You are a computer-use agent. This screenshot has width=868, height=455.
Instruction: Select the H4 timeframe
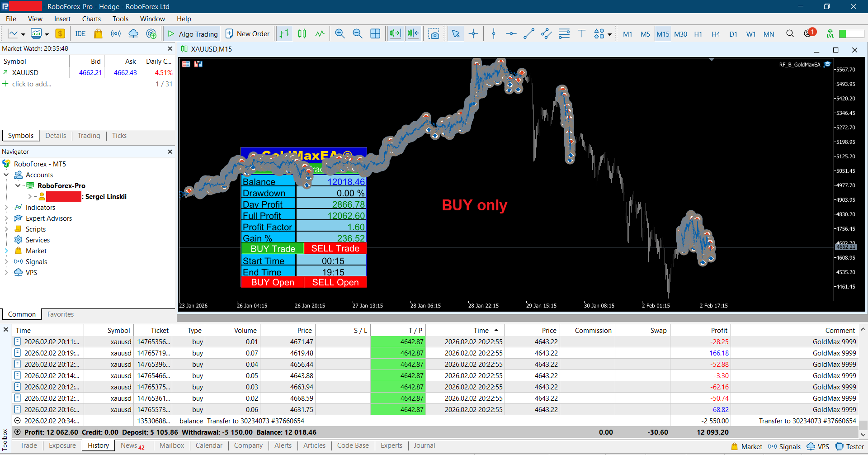716,34
